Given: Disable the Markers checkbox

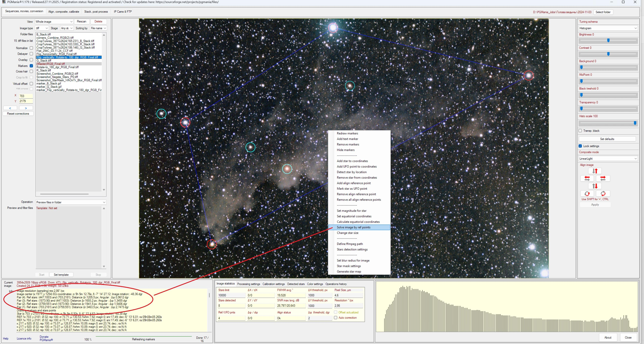Looking at the screenshot, I should tap(31, 66).
